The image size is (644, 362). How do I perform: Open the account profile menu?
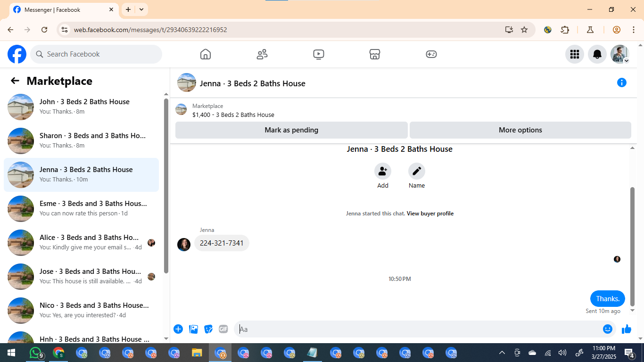pyautogui.click(x=620, y=54)
